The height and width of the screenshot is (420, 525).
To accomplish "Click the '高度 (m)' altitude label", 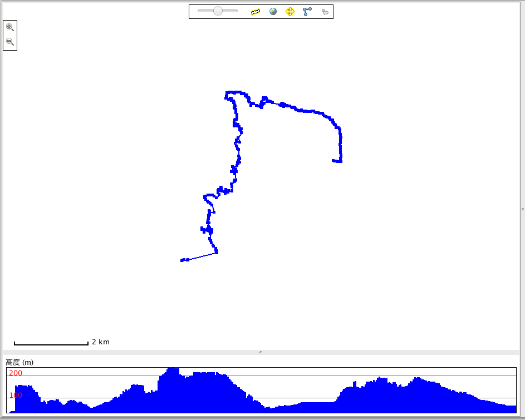I will point(19,363).
